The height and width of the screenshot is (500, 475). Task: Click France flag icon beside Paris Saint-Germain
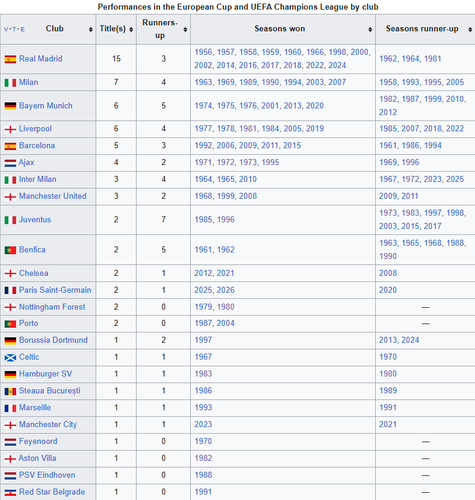click(10, 290)
